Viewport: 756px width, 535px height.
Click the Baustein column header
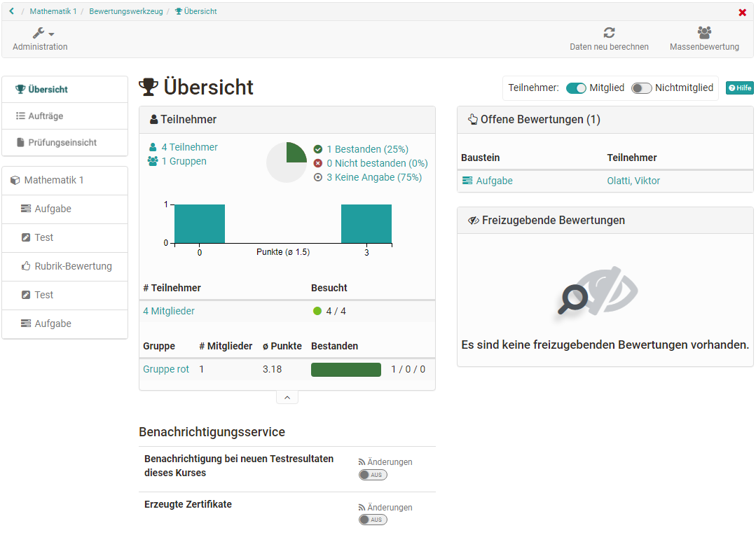coord(480,158)
